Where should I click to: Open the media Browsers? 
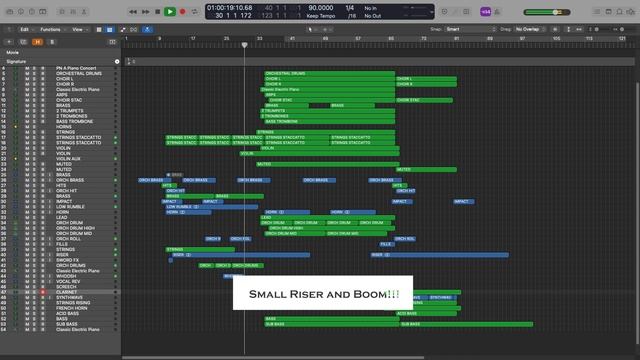[x=631, y=12]
